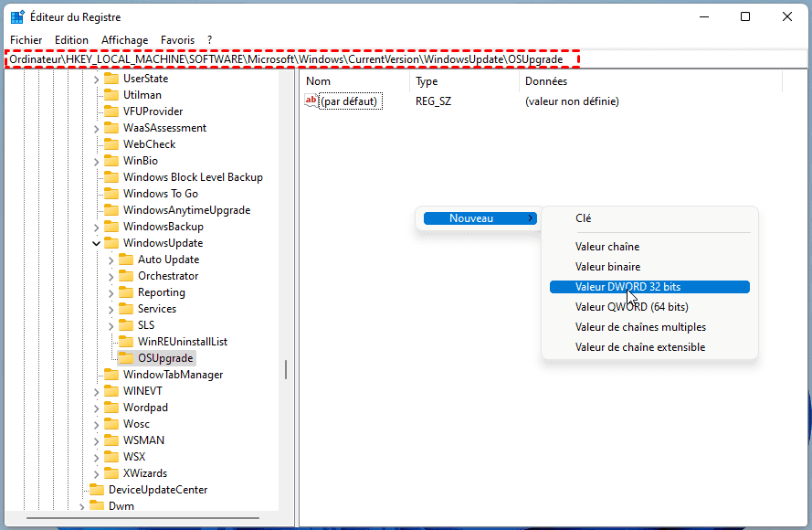Choose Valeur QWORD (64 bits)
Viewport: 812px width, 530px height.
(x=650, y=307)
